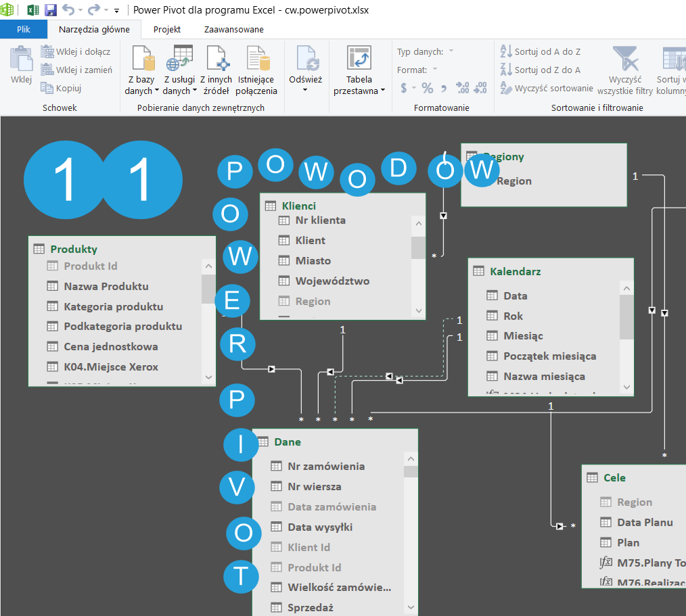Click Z innych źródeł icon
This screenshot has width=686, height=616.
(x=216, y=59)
